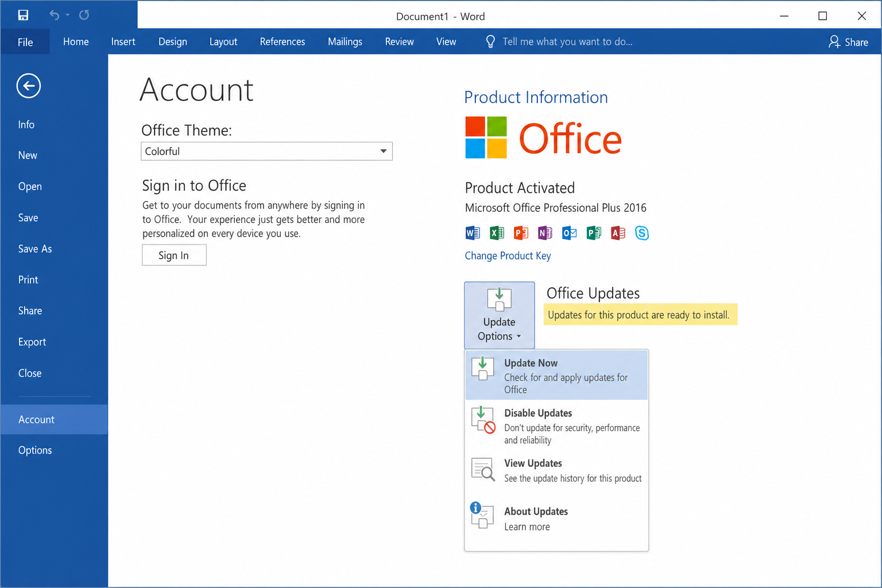Click the Sign In button
882x588 pixels.
[174, 256]
